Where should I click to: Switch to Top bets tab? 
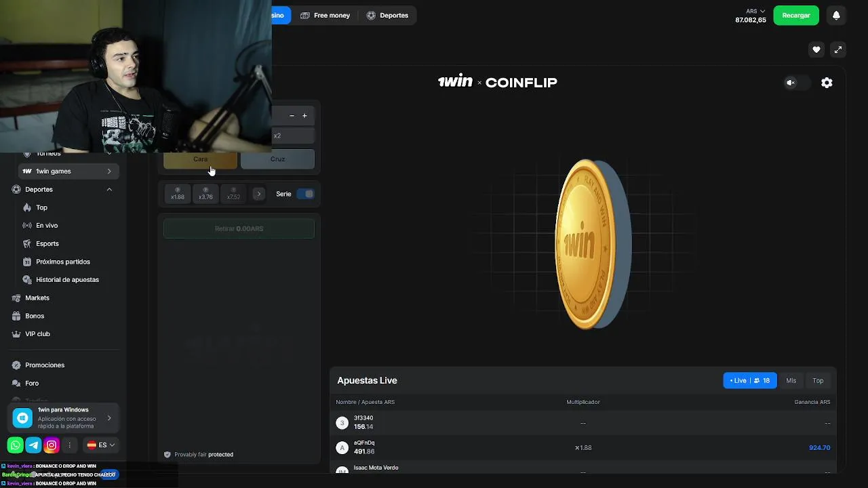pyautogui.click(x=818, y=381)
